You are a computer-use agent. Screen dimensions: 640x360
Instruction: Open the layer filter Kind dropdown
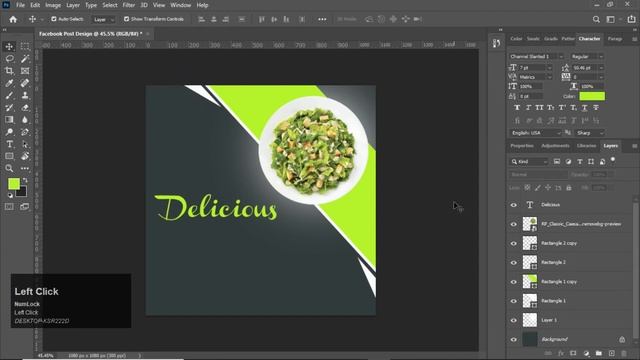click(x=529, y=162)
